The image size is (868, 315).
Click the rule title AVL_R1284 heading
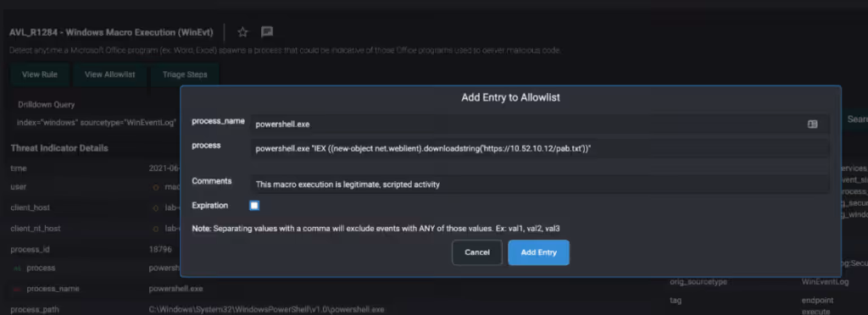[x=111, y=33]
